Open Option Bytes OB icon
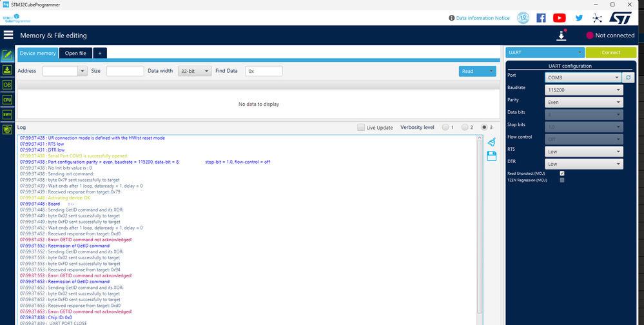The height and width of the screenshot is (325, 644). [x=7, y=84]
